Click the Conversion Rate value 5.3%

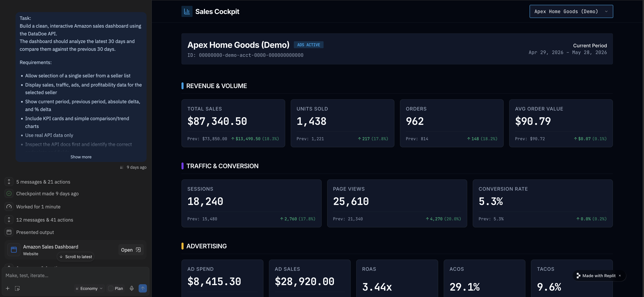(x=491, y=201)
